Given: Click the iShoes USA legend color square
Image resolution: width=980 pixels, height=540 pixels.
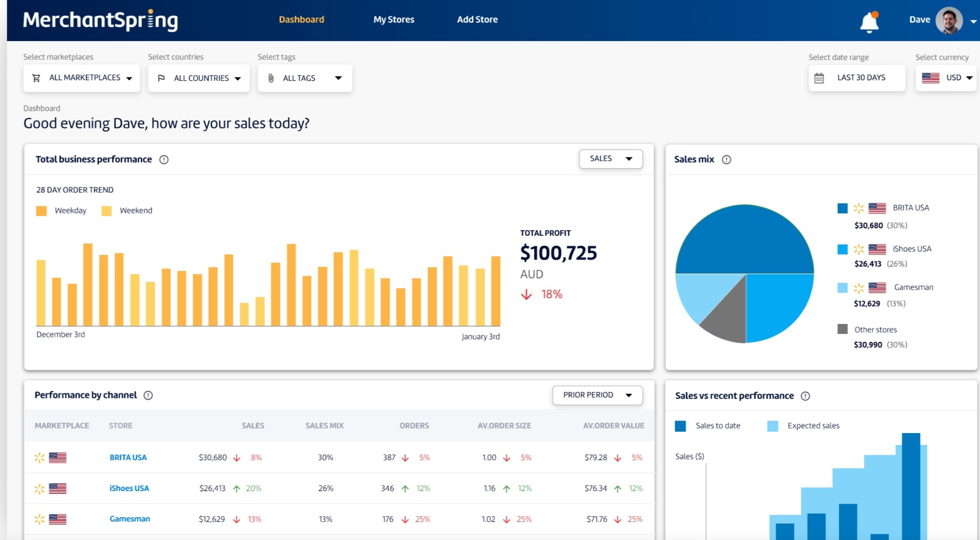Looking at the screenshot, I should point(842,249).
